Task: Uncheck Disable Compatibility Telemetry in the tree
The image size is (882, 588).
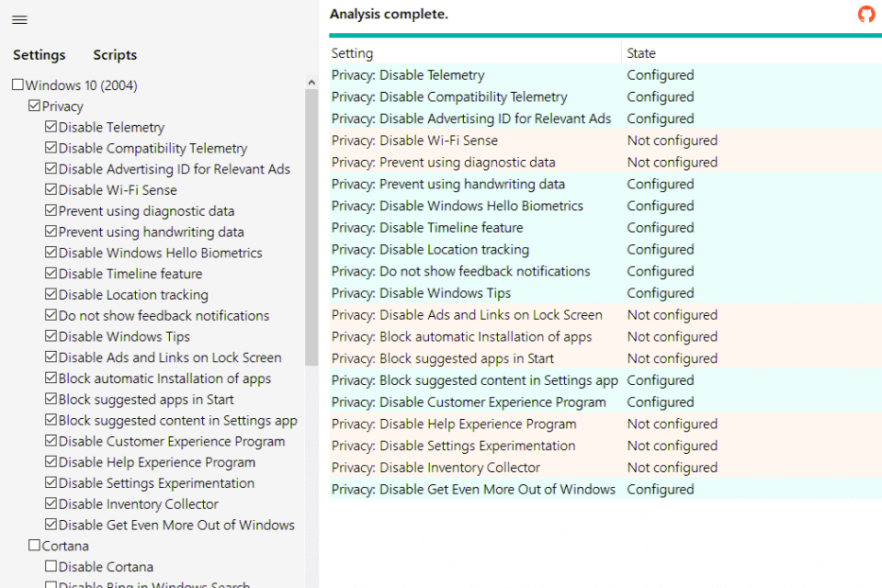Action: (51, 147)
